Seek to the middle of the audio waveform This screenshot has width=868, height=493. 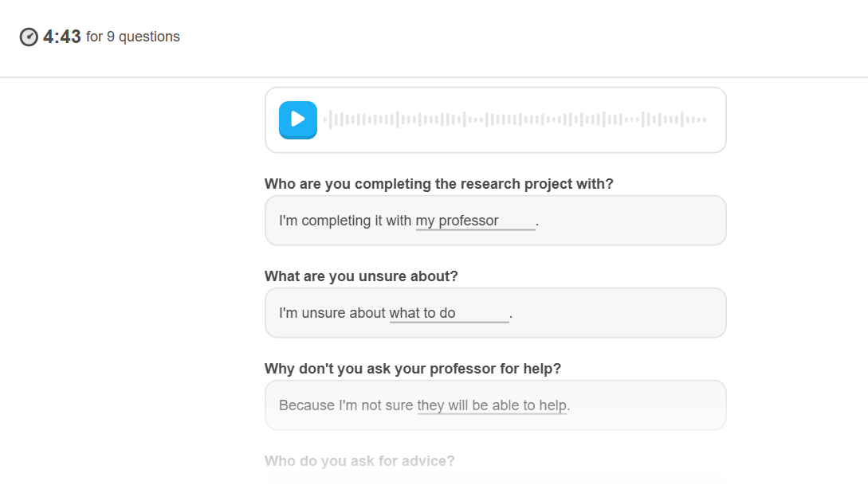point(515,119)
